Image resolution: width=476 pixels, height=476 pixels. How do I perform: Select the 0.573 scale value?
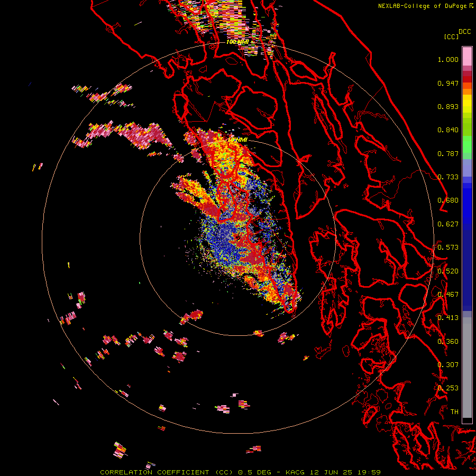(x=448, y=248)
